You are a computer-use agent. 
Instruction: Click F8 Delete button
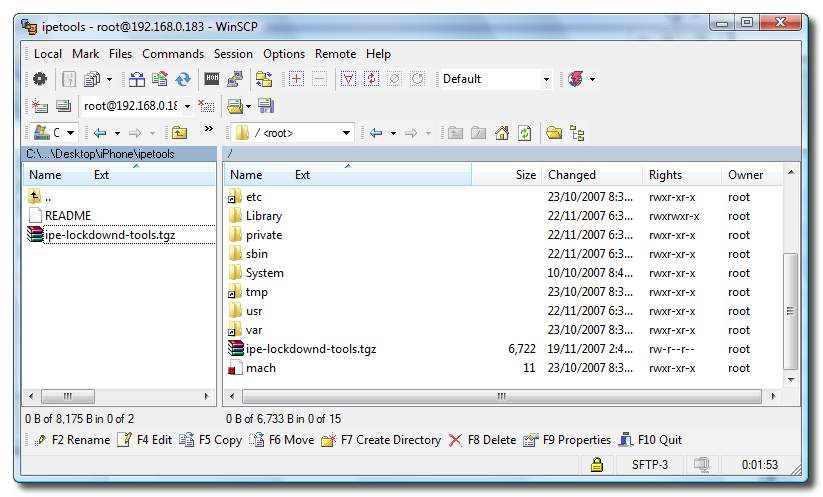482,440
